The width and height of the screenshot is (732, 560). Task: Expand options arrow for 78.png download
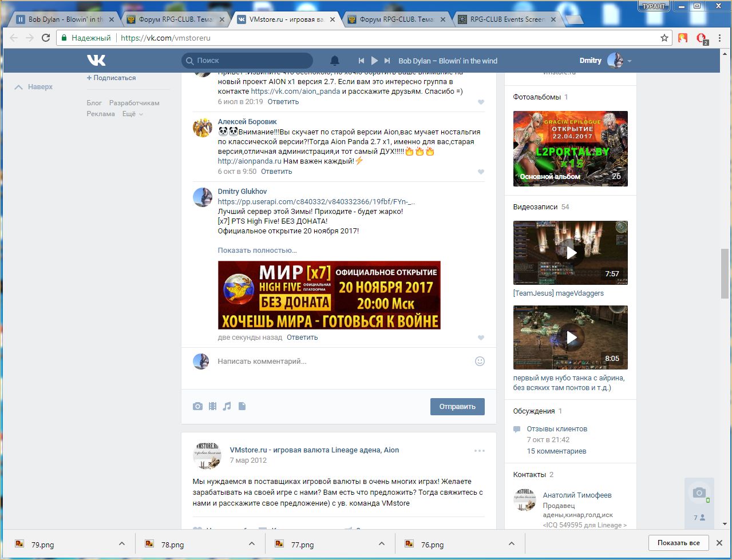[x=252, y=544]
